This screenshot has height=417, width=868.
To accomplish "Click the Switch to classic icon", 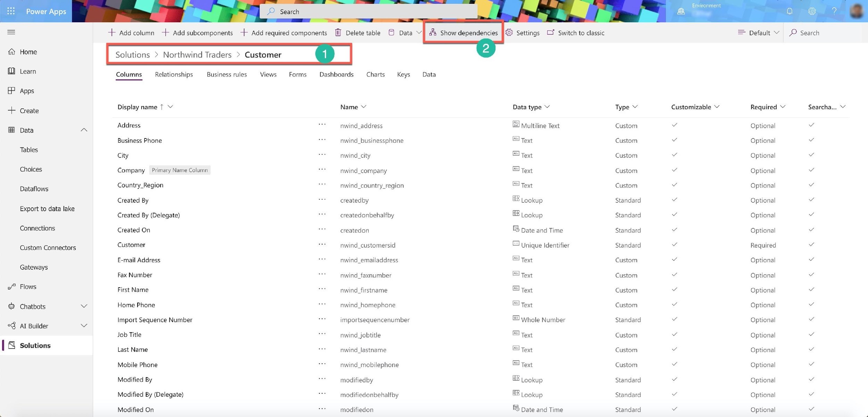I will click(551, 32).
